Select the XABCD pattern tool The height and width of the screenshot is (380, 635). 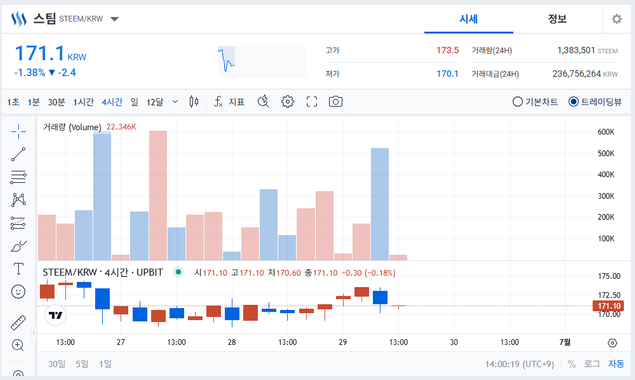point(18,200)
